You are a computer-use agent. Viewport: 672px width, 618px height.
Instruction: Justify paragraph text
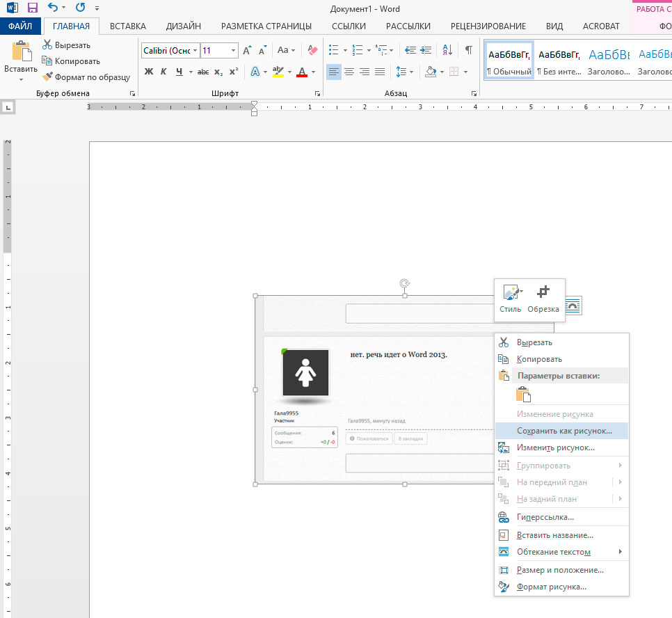click(x=380, y=72)
